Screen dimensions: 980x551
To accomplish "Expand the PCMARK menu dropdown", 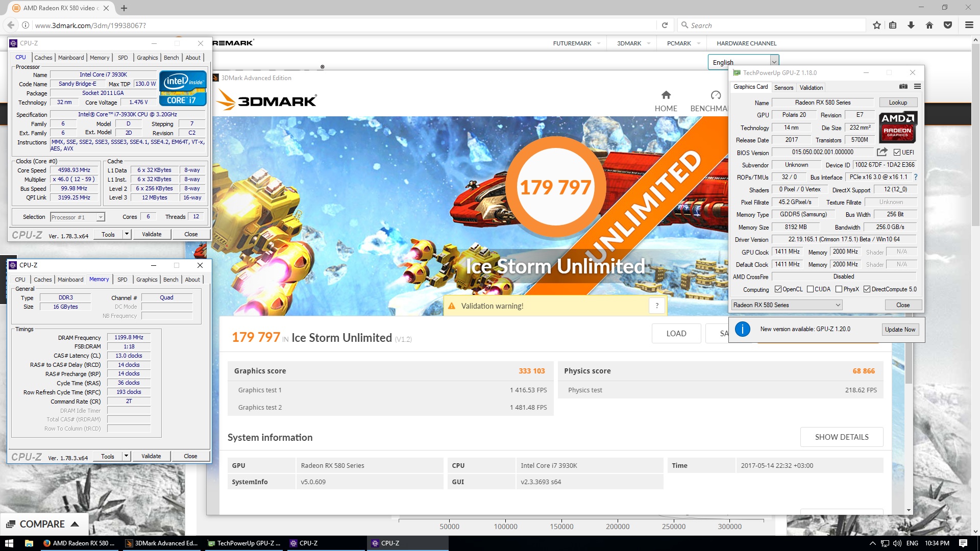I will pyautogui.click(x=699, y=43).
